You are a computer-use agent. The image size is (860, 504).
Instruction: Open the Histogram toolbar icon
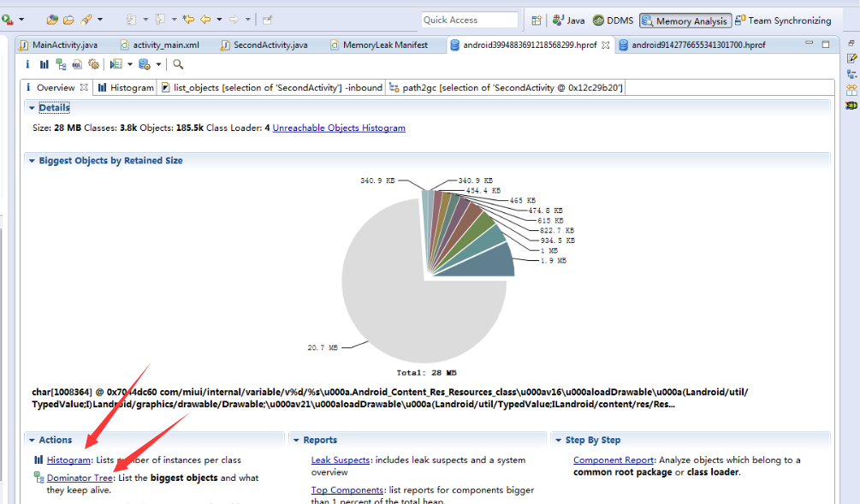tap(44, 64)
